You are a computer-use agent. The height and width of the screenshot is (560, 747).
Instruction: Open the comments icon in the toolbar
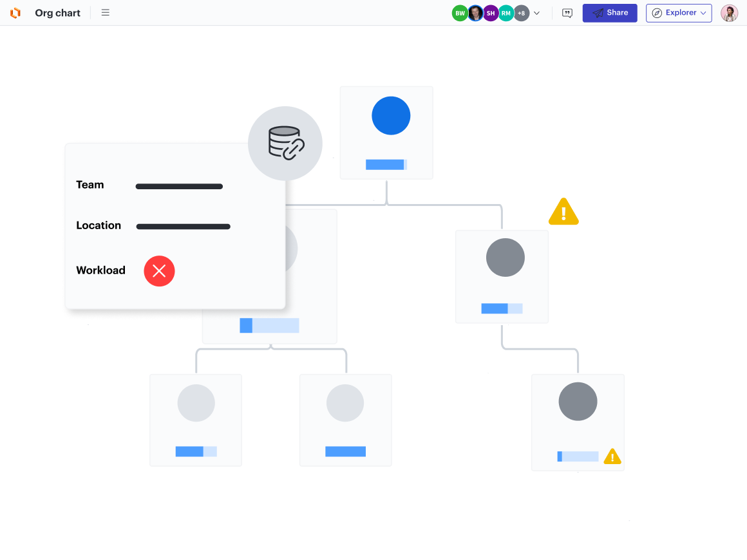click(x=567, y=13)
